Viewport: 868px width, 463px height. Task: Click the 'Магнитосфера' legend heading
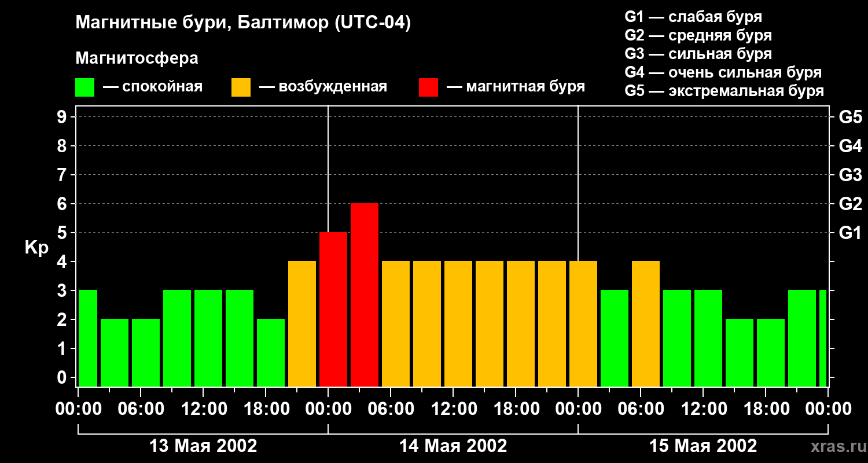click(x=137, y=58)
